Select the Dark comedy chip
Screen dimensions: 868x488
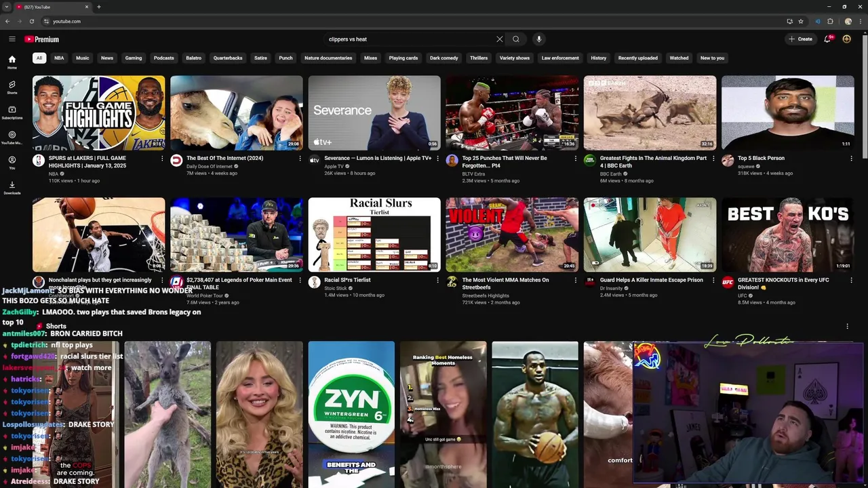[444, 58]
